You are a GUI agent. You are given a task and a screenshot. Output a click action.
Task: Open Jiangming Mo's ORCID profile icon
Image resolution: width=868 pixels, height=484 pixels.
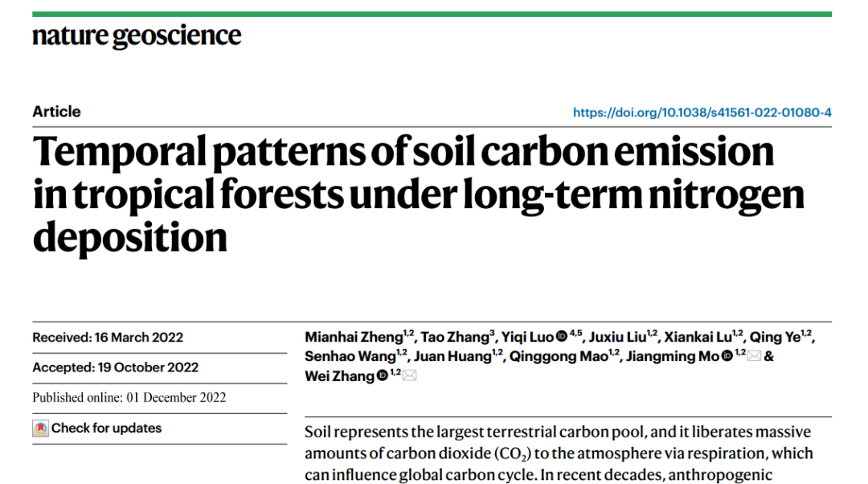click(727, 356)
